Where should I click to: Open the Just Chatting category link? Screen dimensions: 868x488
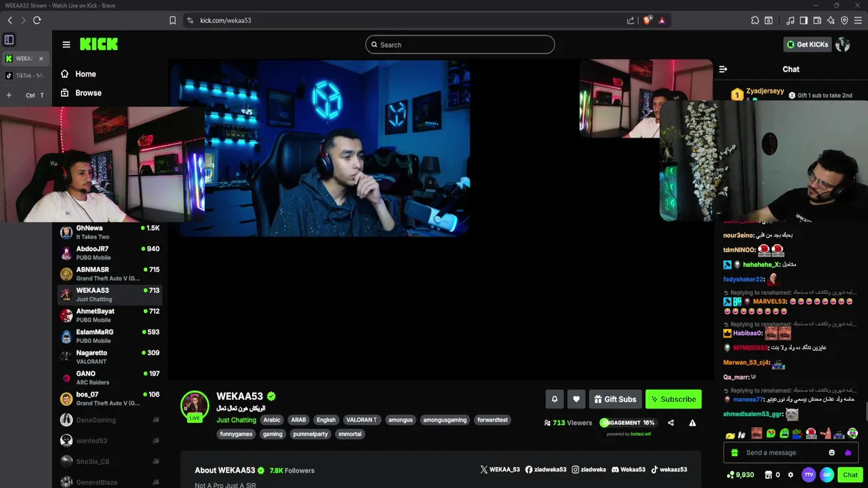pyautogui.click(x=236, y=420)
